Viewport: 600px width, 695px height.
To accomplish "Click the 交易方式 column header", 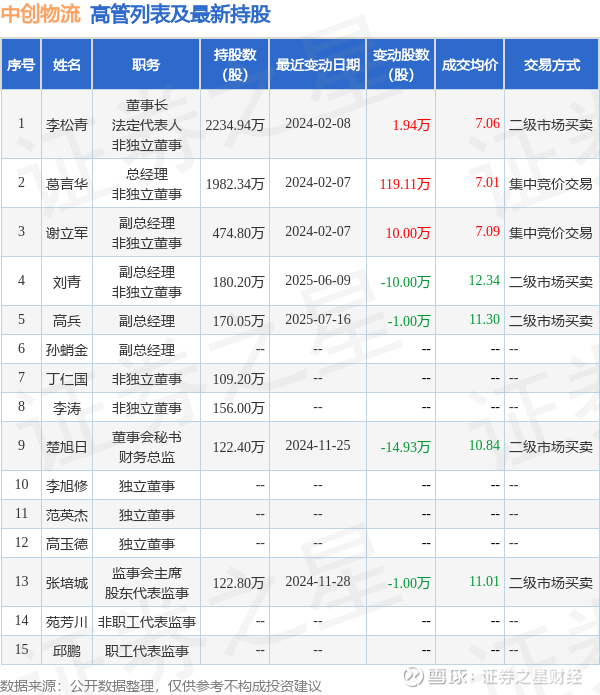I will click(x=552, y=65).
